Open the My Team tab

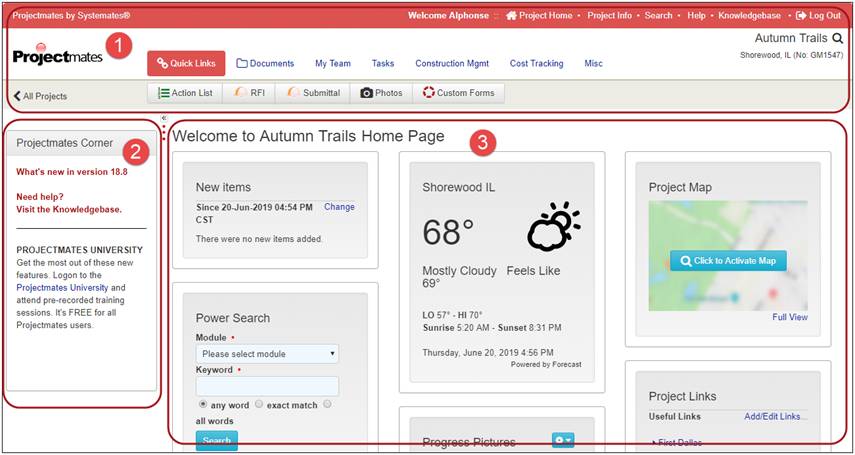click(333, 63)
